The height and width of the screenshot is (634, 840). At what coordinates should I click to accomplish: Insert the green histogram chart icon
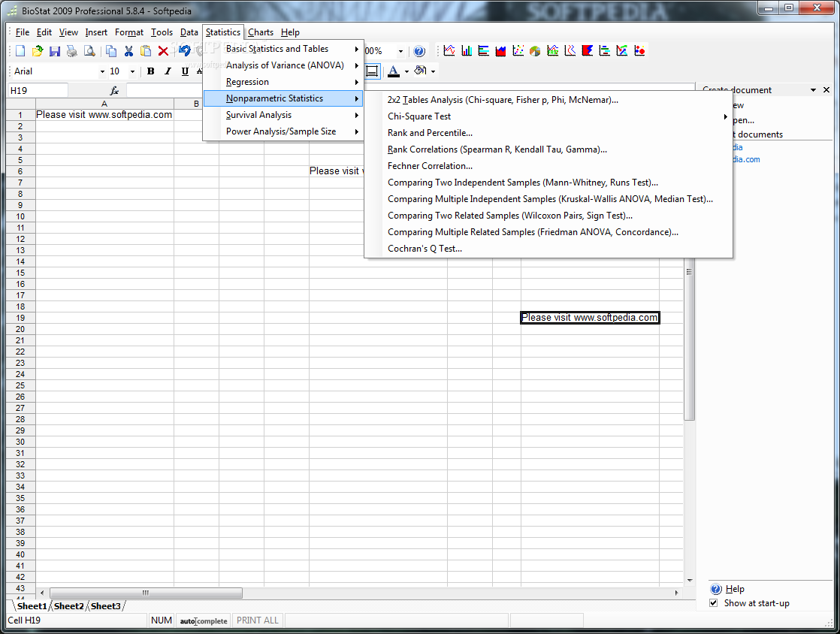[x=553, y=51]
